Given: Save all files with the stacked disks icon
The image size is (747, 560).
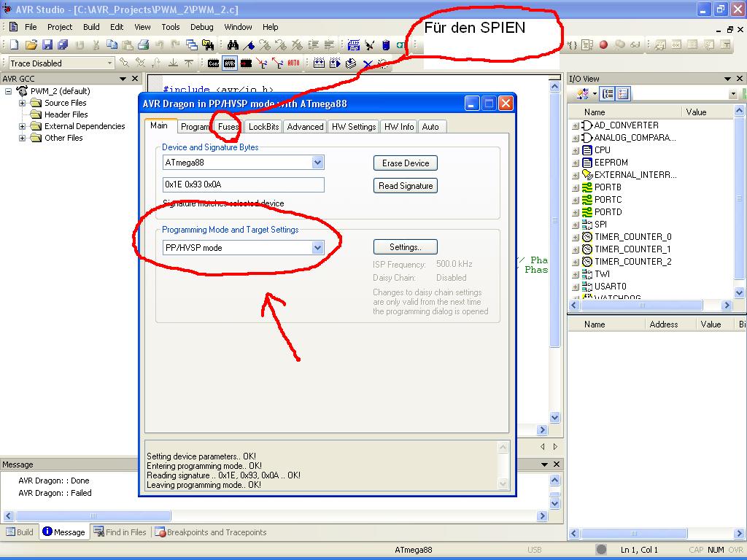Looking at the screenshot, I should (63, 44).
